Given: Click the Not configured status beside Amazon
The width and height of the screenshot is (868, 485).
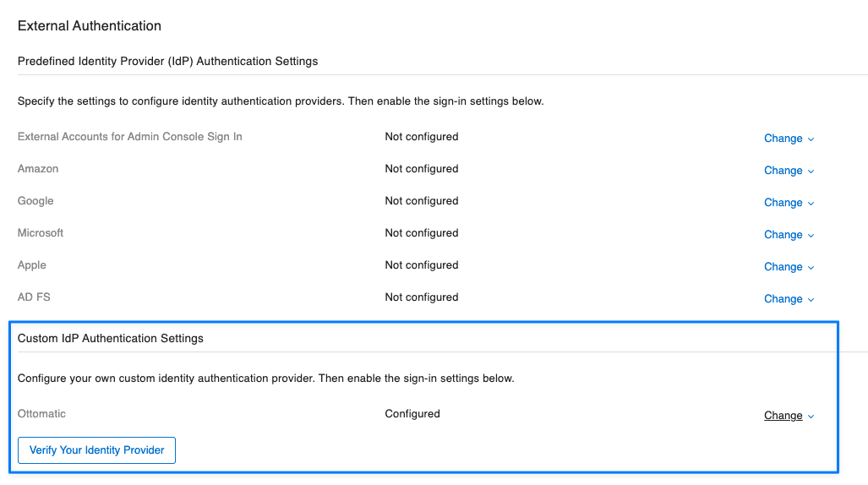Looking at the screenshot, I should (422, 169).
